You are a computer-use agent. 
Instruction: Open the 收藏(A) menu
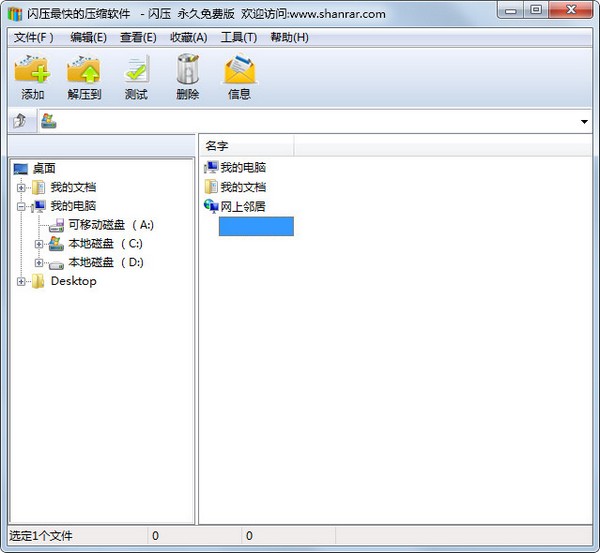[x=189, y=38]
